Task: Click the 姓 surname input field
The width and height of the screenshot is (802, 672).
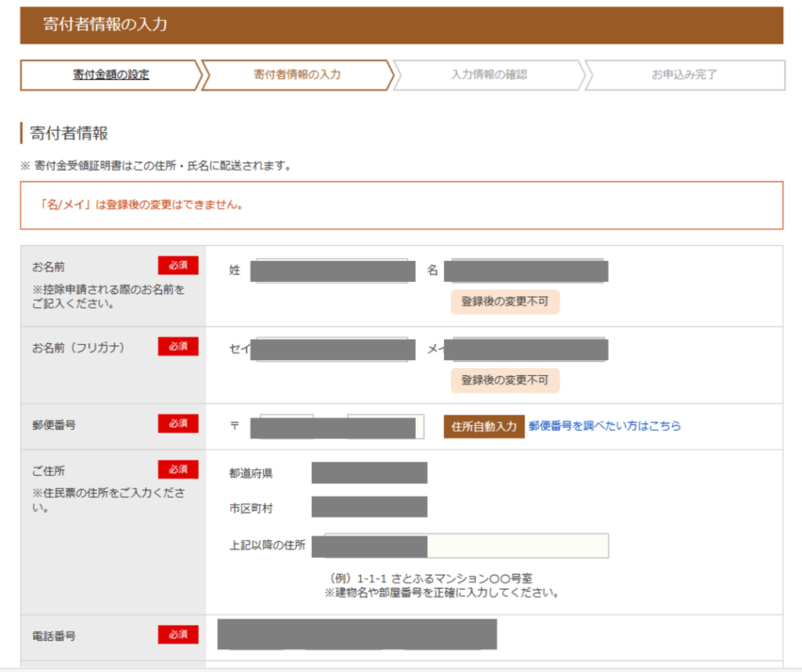Action: tap(331, 270)
